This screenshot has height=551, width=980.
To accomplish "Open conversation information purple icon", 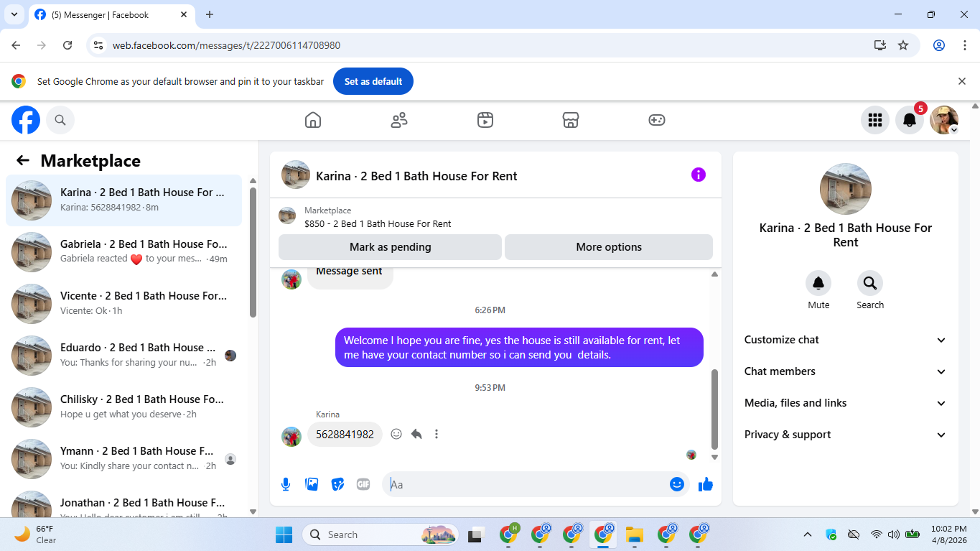I will [x=699, y=175].
